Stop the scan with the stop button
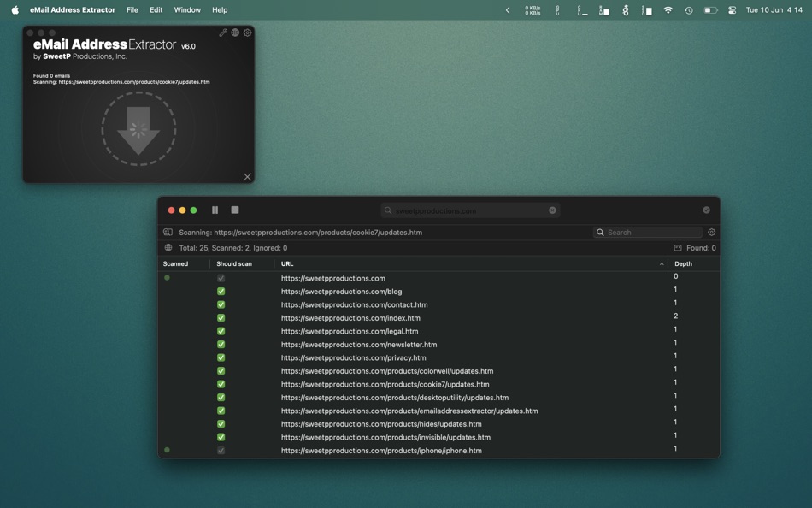 point(234,210)
